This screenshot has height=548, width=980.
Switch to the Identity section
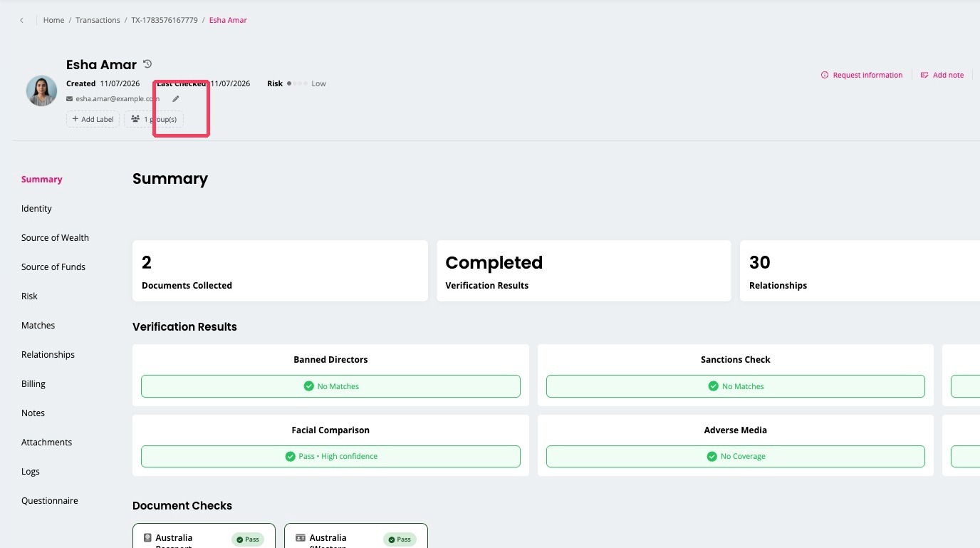[x=36, y=209]
